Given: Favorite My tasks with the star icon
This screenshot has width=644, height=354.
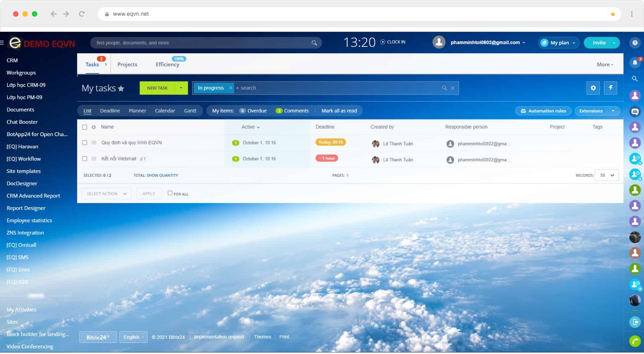Looking at the screenshot, I should (121, 88).
